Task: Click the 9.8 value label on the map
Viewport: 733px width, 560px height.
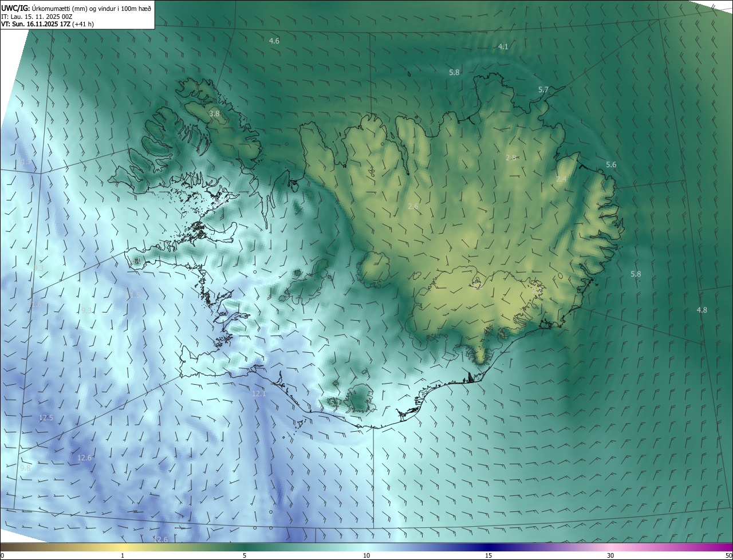Action: tap(25, 468)
